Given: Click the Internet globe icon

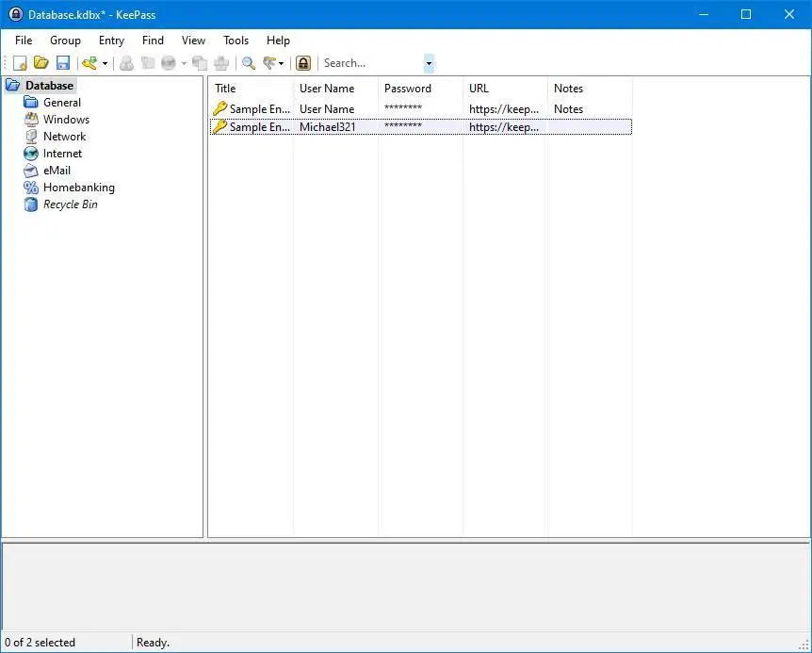Looking at the screenshot, I should tap(31, 154).
